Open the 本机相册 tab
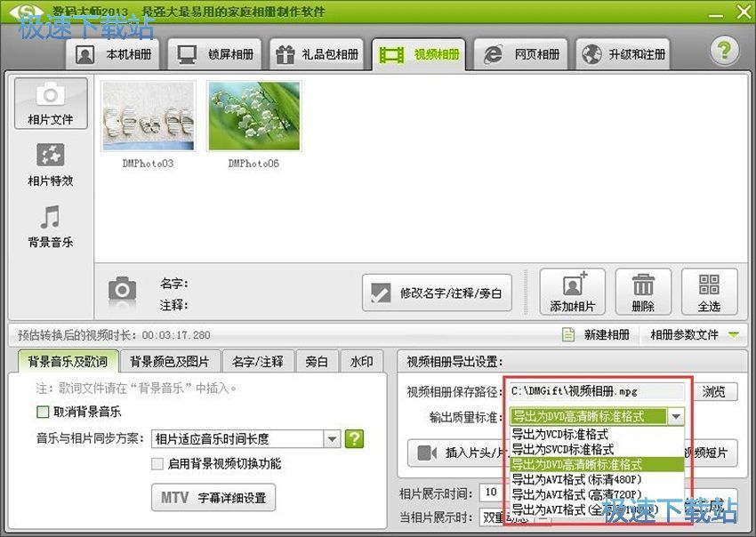Image resolution: width=756 pixels, height=537 pixels. [x=114, y=54]
